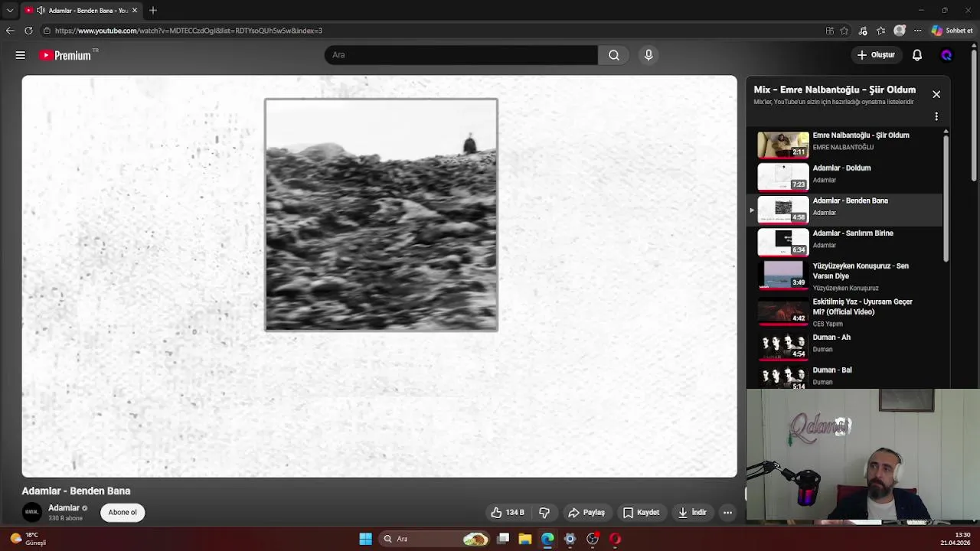Screen dimensions: 980x551
Task: Open Windows Start menu
Action: (x=366, y=539)
